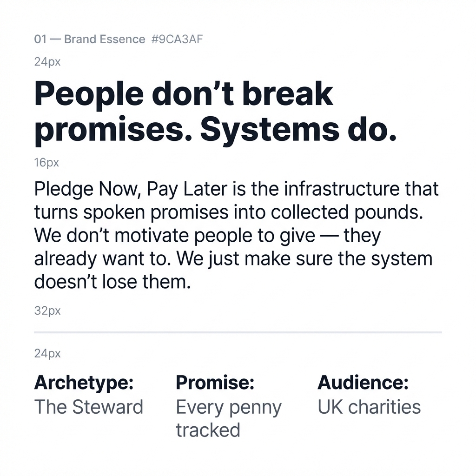Select the word "infrastructure" in the paragraph
This screenshot has width=476, height=476.
point(344,189)
